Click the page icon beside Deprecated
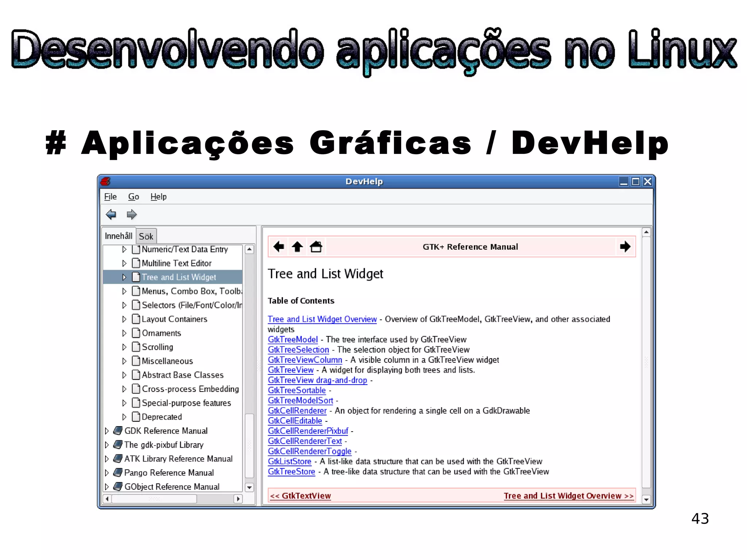 pos(136,417)
